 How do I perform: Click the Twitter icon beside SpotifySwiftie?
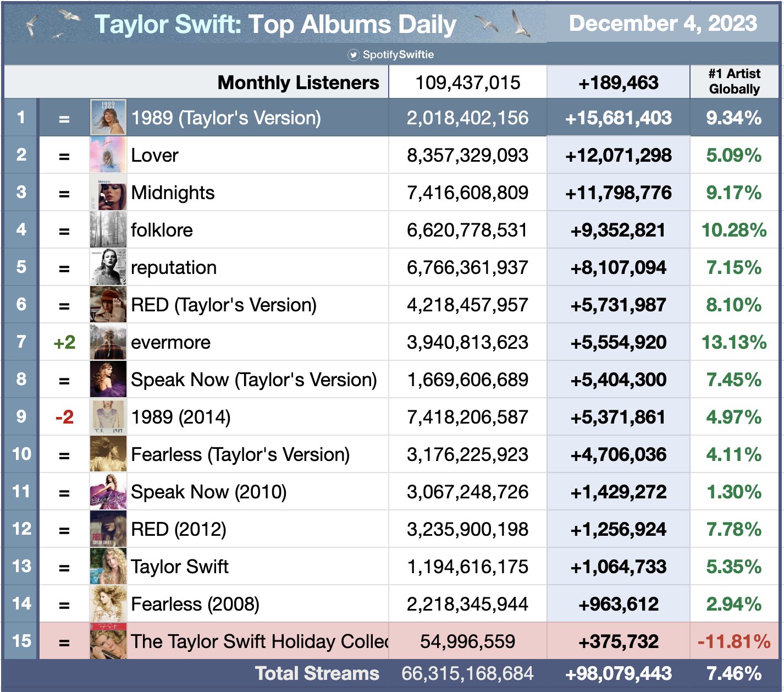tap(354, 55)
